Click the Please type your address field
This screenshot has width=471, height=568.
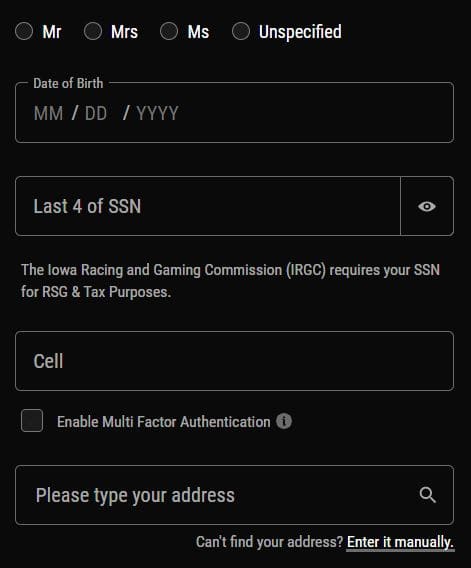pos(234,495)
